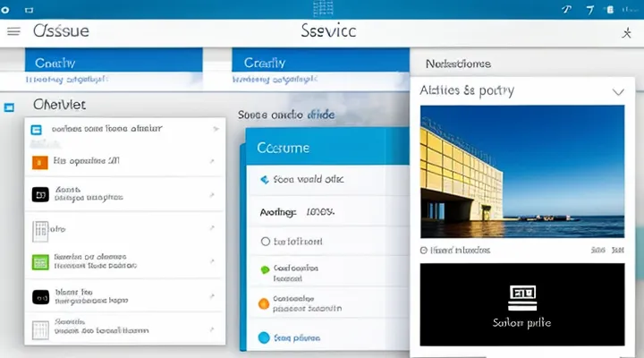The image size is (644, 358).
Task: Click the star icon in the header
Action: click(625, 32)
